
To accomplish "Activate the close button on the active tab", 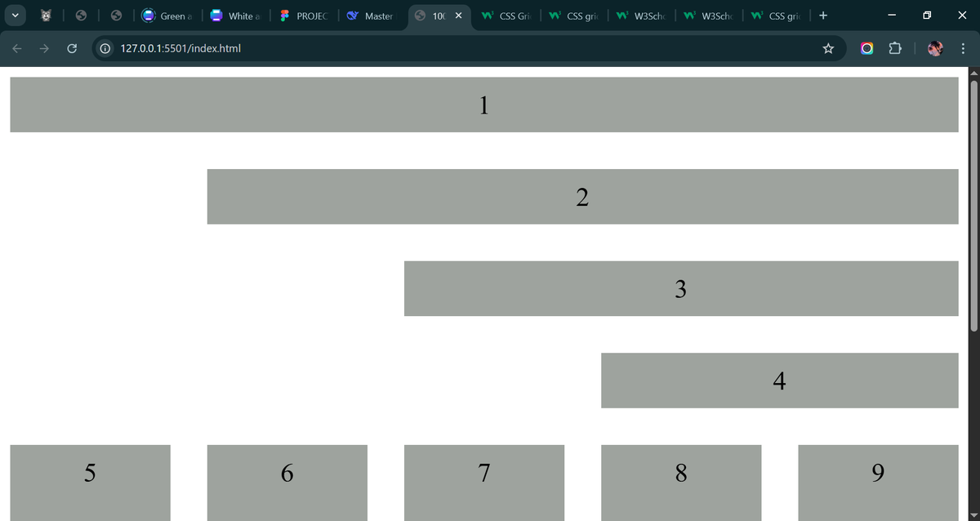I will point(458,15).
